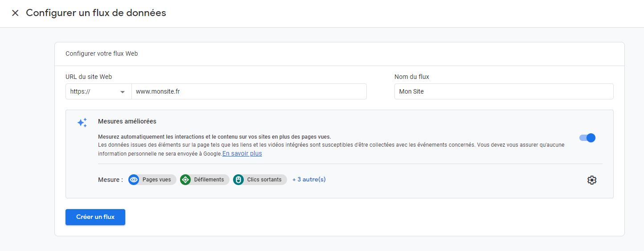
Task: Click the website URL field www.monsite.fr
Action: (x=249, y=91)
